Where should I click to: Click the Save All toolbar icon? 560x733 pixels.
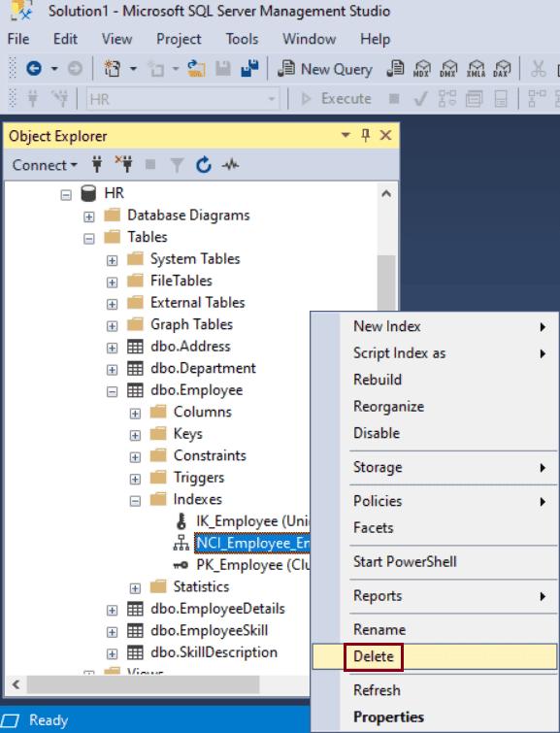pyautogui.click(x=249, y=69)
